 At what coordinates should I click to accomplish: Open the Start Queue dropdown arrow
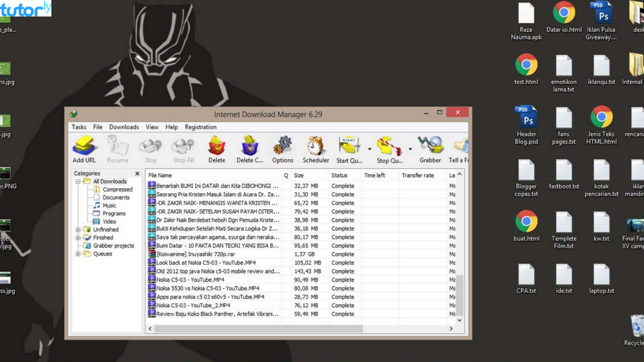coord(370,149)
